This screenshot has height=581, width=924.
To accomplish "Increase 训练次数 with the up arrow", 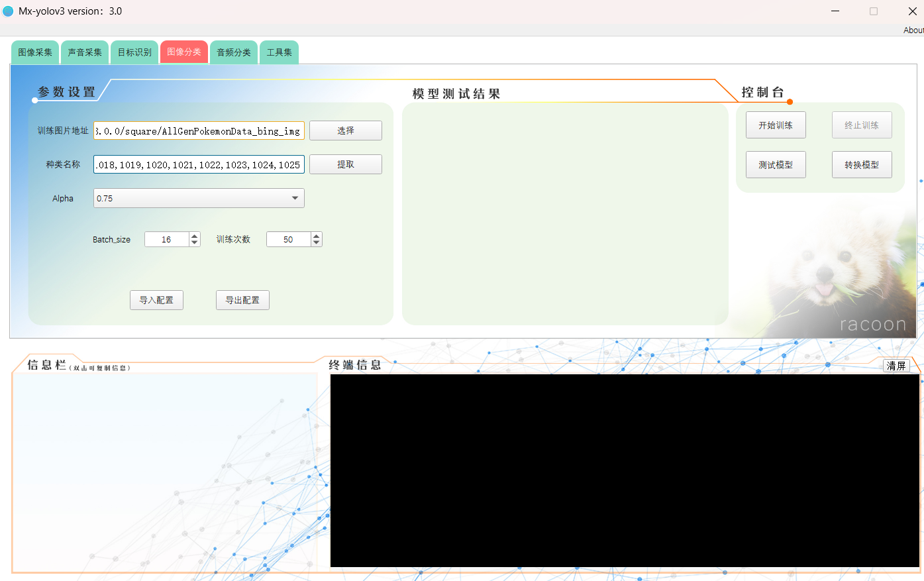I will pyautogui.click(x=317, y=235).
